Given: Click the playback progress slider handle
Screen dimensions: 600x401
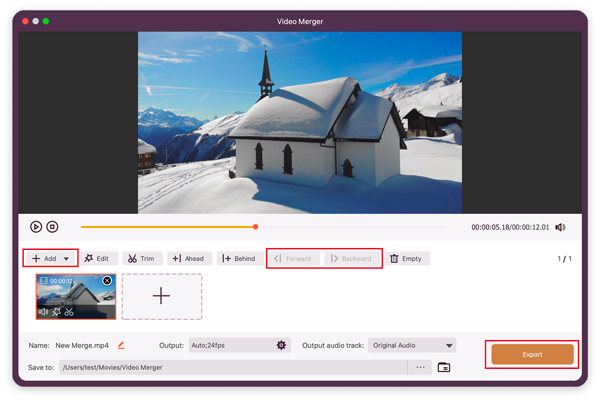Looking at the screenshot, I should (x=255, y=227).
